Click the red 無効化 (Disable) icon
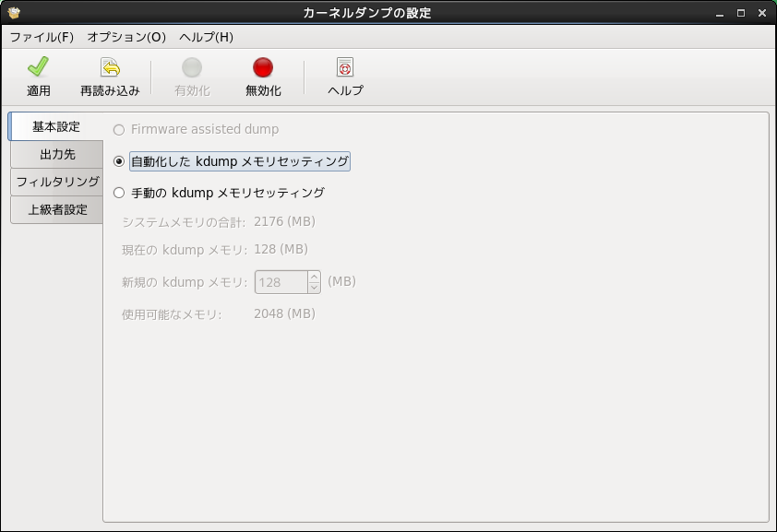 263,67
